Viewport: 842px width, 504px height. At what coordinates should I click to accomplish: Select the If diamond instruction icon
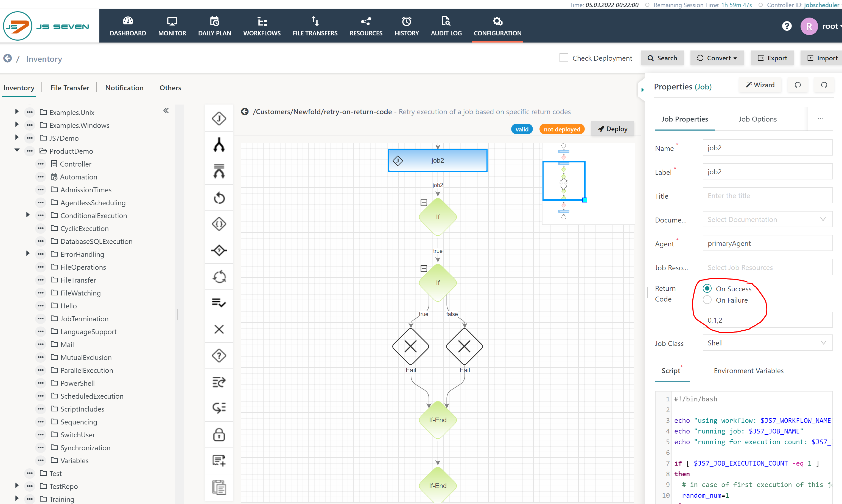click(219, 250)
